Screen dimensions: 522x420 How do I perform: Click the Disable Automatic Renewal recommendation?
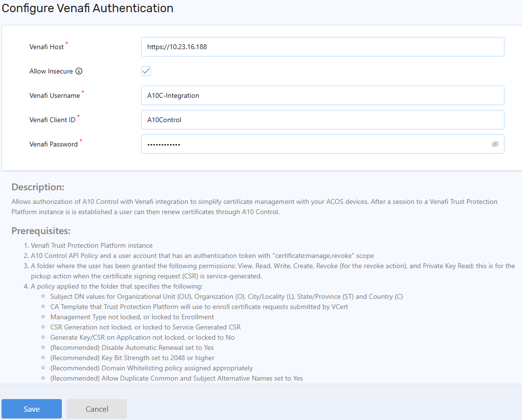tap(132, 347)
